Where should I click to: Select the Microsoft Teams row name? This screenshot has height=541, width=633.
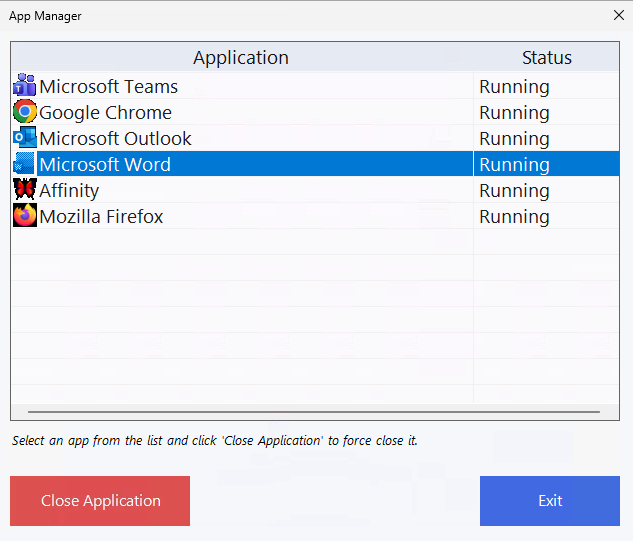pyautogui.click(x=108, y=87)
